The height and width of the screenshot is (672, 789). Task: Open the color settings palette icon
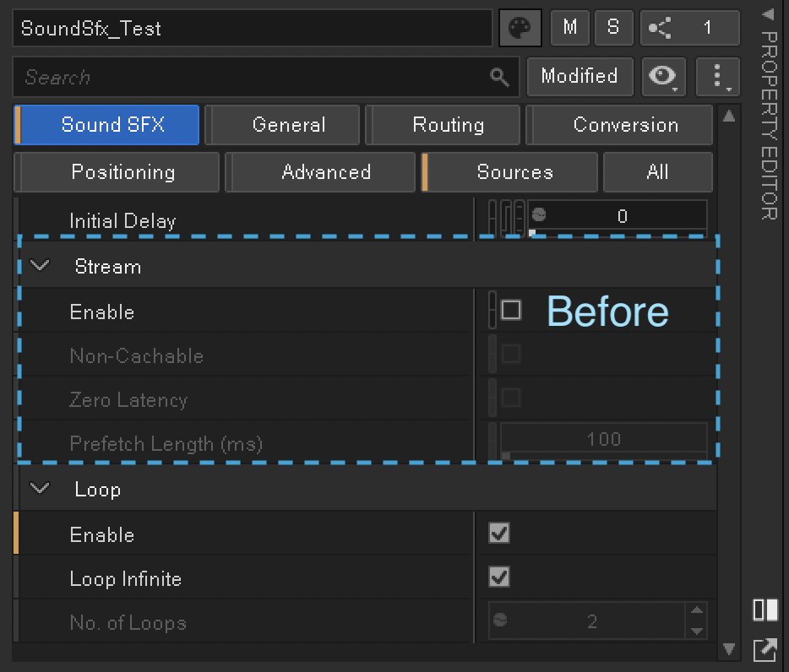click(x=520, y=27)
